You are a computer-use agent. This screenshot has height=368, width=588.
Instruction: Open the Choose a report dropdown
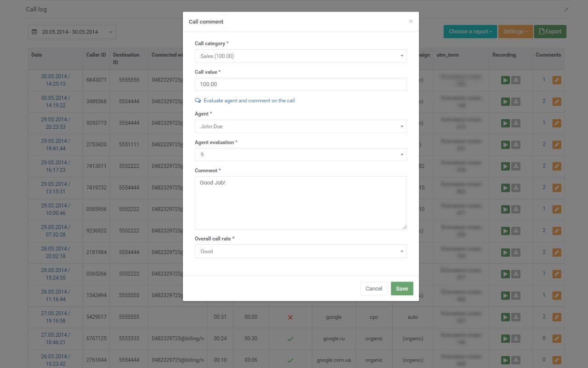pos(470,31)
